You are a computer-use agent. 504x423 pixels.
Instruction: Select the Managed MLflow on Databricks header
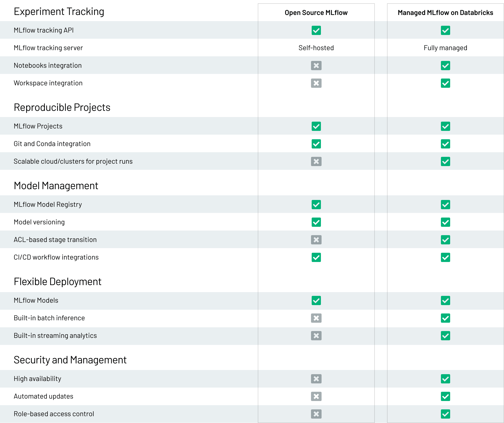445,13
